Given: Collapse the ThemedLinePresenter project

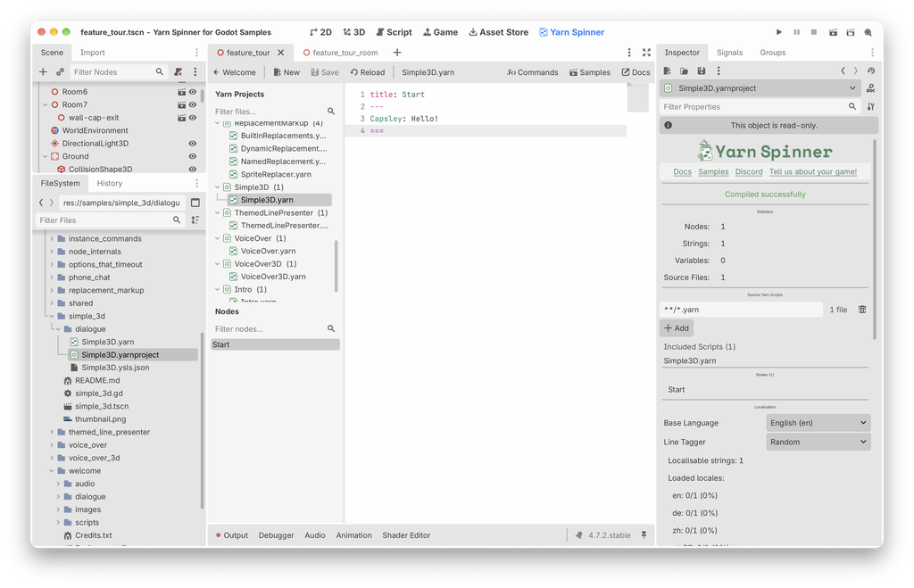Looking at the screenshot, I should pyautogui.click(x=218, y=212).
